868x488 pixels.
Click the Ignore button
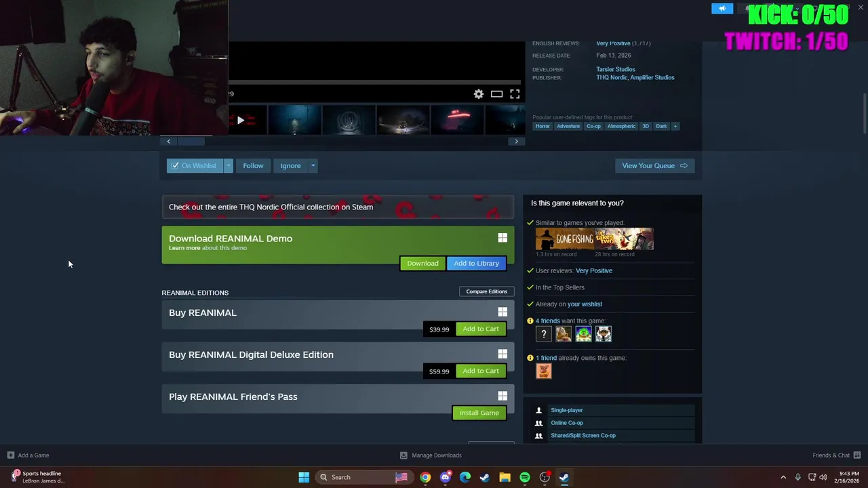(290, 165)
